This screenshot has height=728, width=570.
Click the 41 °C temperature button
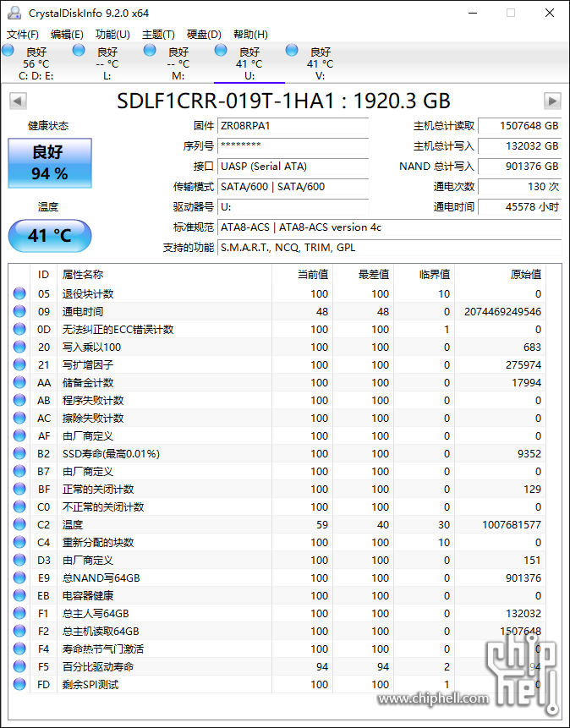(x=50, y=236)
